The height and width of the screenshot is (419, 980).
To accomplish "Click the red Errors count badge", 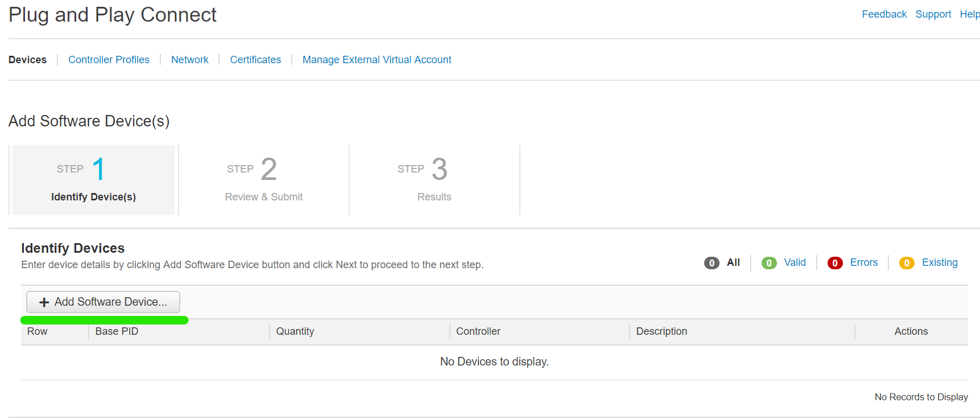I will pyautogui.click(x=835, y=263).
